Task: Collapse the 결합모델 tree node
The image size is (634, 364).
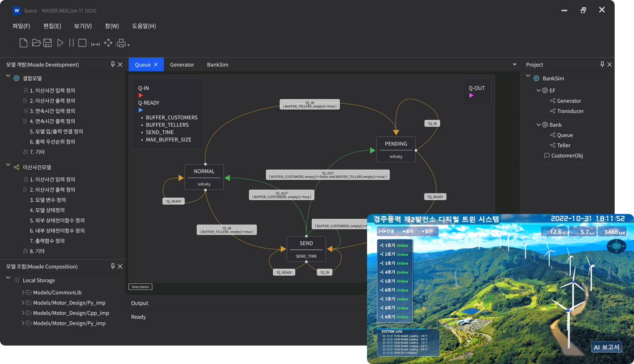Action: point(8,76)
